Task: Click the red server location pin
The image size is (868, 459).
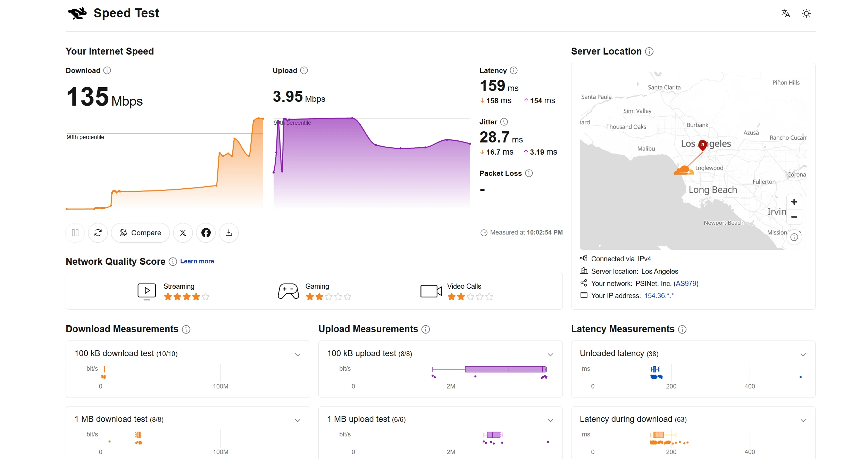Action: point(702,145)
